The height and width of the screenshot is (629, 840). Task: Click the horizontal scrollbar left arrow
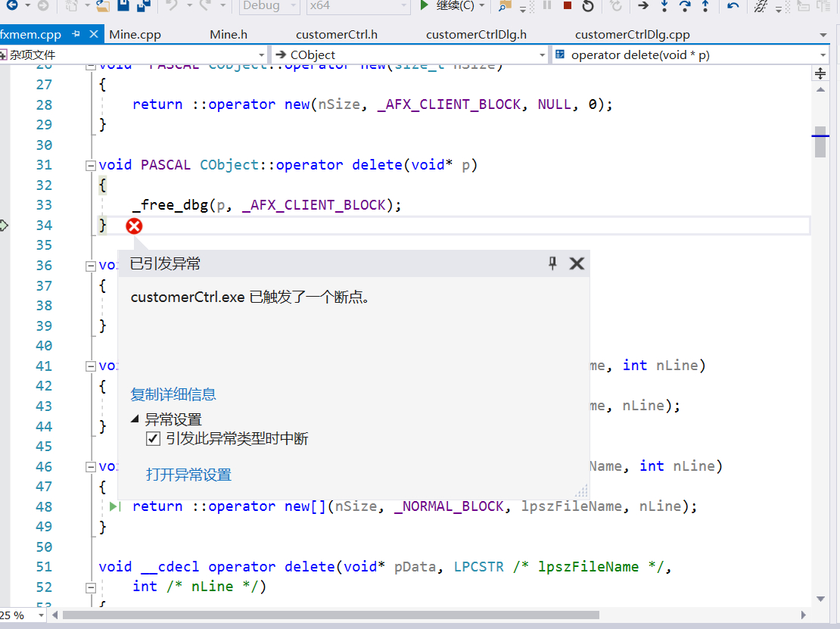(x=54, y=615)
